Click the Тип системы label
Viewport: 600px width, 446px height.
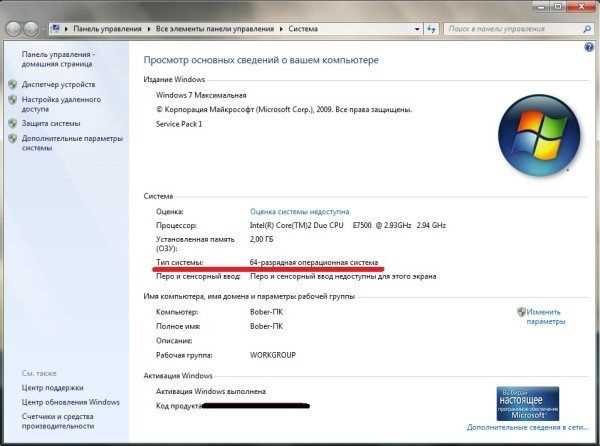180,262
